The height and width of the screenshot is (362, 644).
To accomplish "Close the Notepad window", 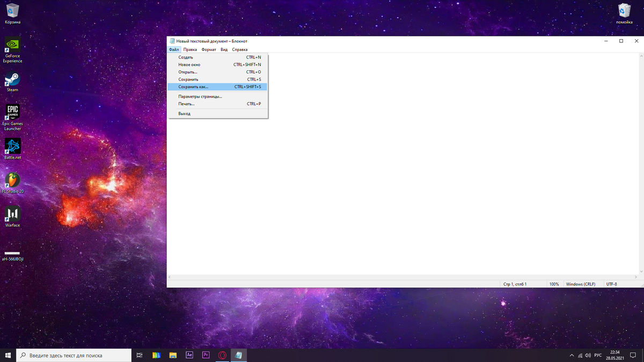I will click(636, 41).
